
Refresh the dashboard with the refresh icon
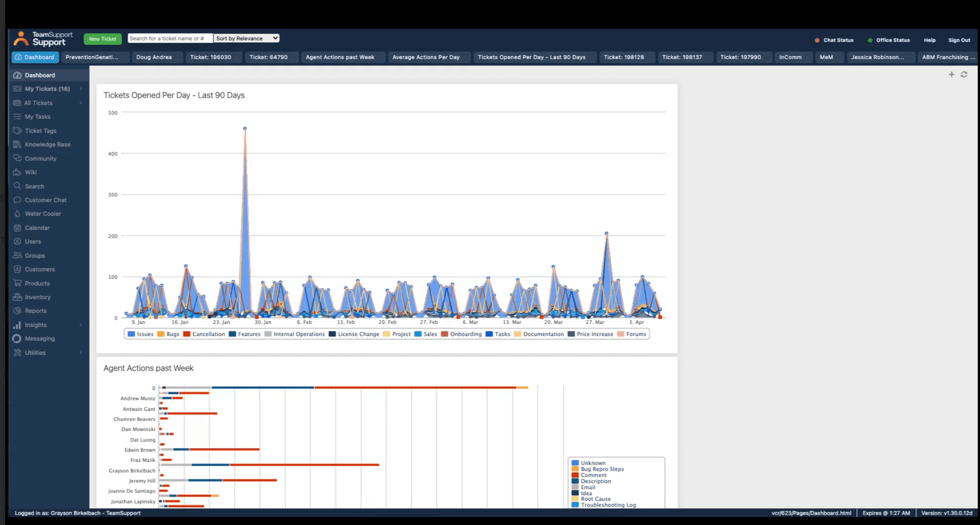964,74
